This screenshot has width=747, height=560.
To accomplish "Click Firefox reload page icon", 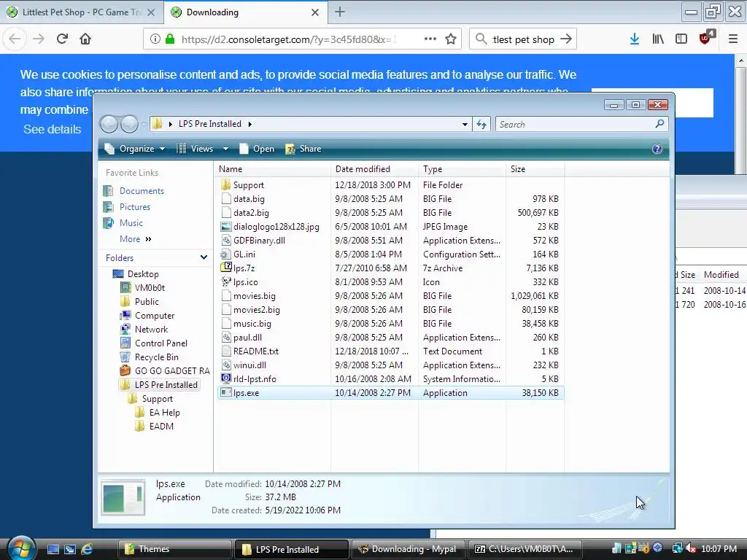I will 62,39.
